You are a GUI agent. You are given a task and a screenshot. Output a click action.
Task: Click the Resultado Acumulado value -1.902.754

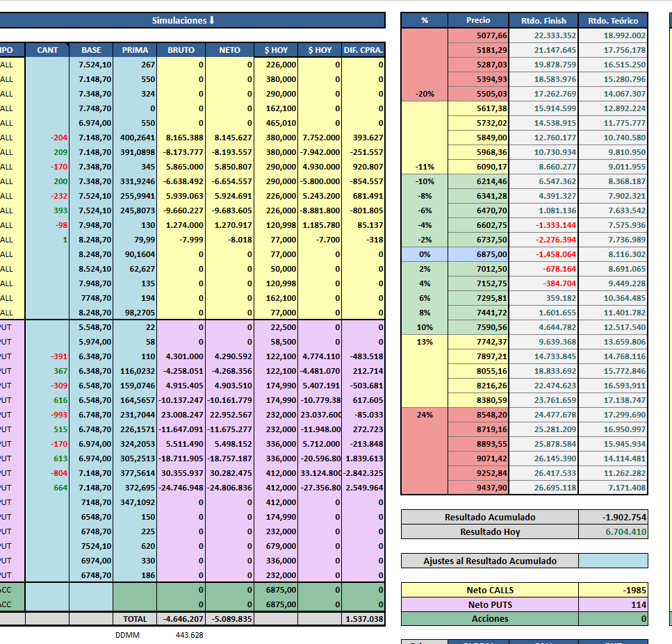coord(613,517)
